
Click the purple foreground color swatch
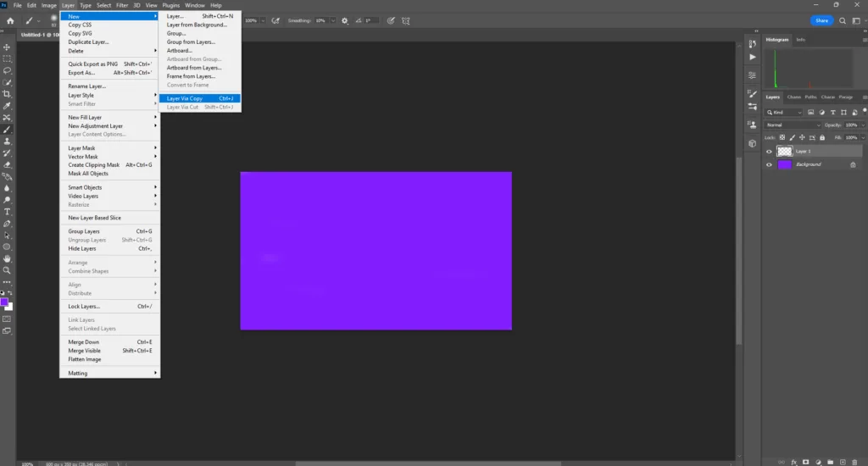coord(4,302)
